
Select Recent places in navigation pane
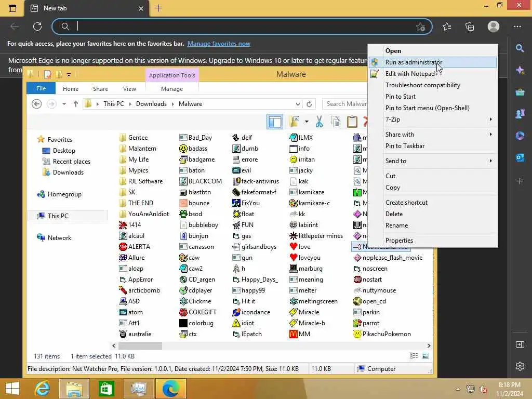click(x=72, y=162)
